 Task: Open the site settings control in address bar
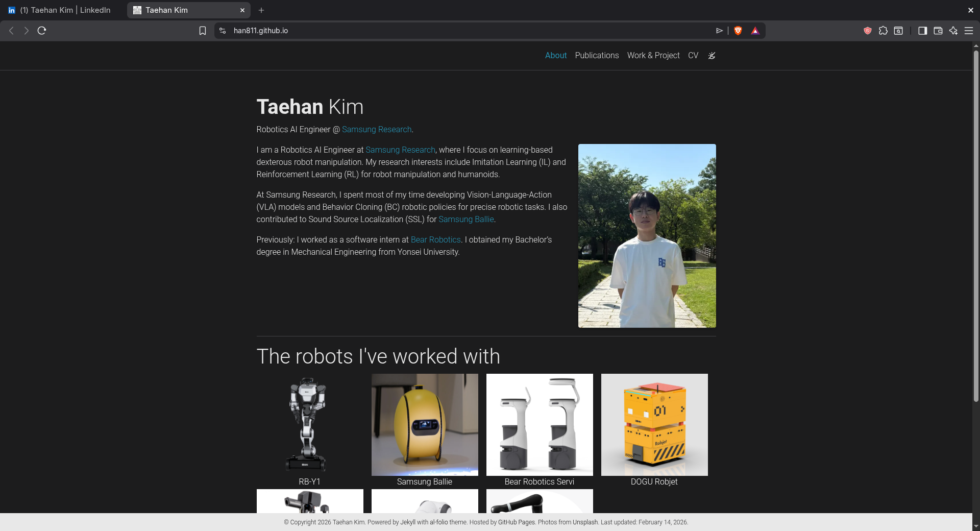tap(223, 31)
